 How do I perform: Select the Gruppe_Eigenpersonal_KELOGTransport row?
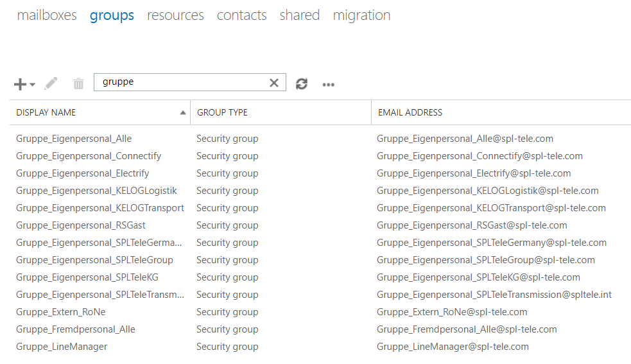click(x=320, y=208)
